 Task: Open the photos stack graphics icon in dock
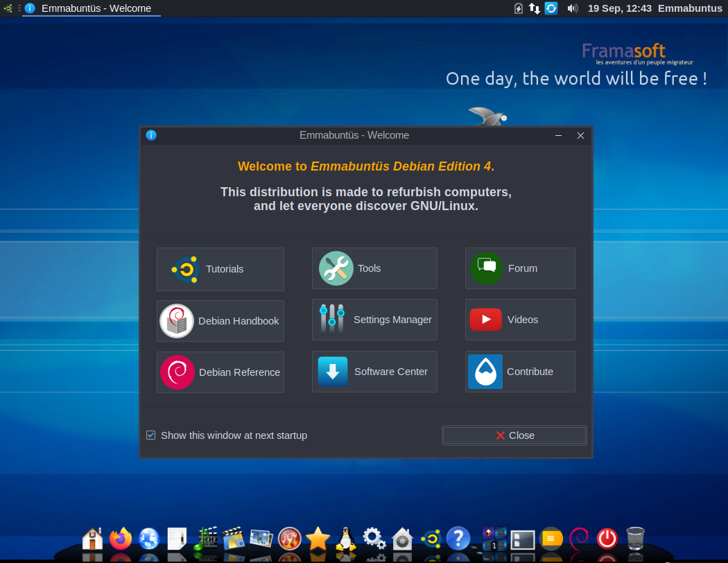point(261,539)
